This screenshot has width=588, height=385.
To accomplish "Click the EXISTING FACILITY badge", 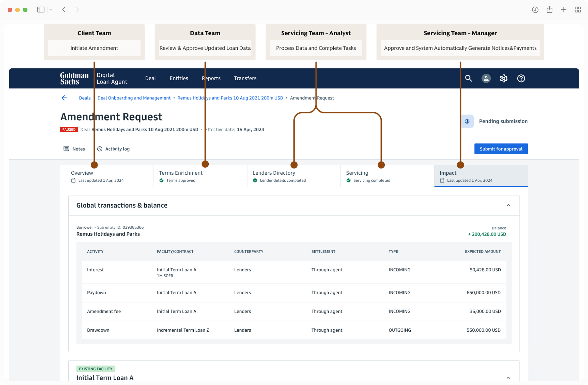I will pos(96,369).
